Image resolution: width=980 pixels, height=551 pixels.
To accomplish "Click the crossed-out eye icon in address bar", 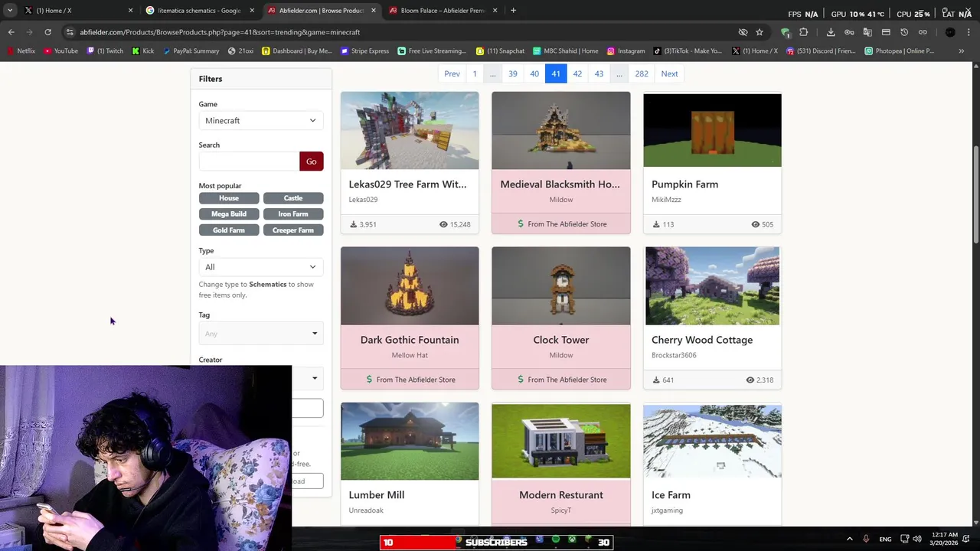I will coord(743,32).
